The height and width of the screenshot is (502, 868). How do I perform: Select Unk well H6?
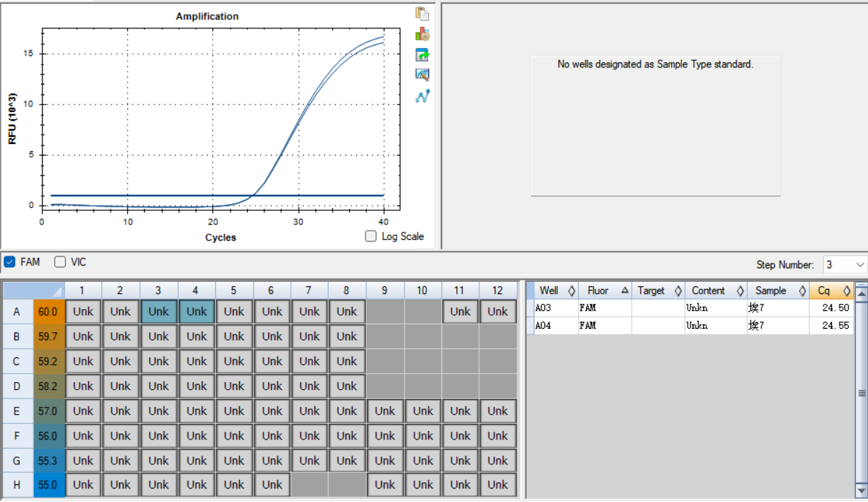pos(272,485)
